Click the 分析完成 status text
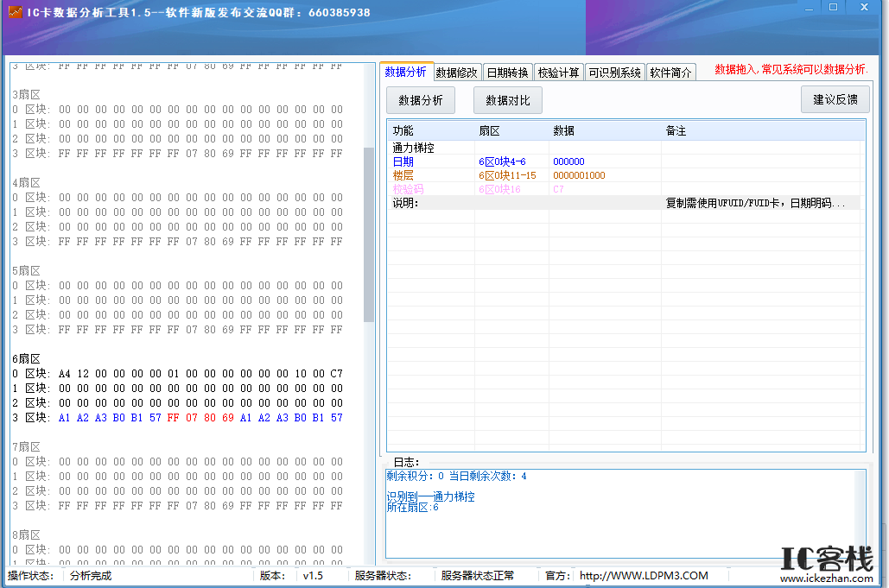This screenshot has height=588, width=889. coord(91,576)
